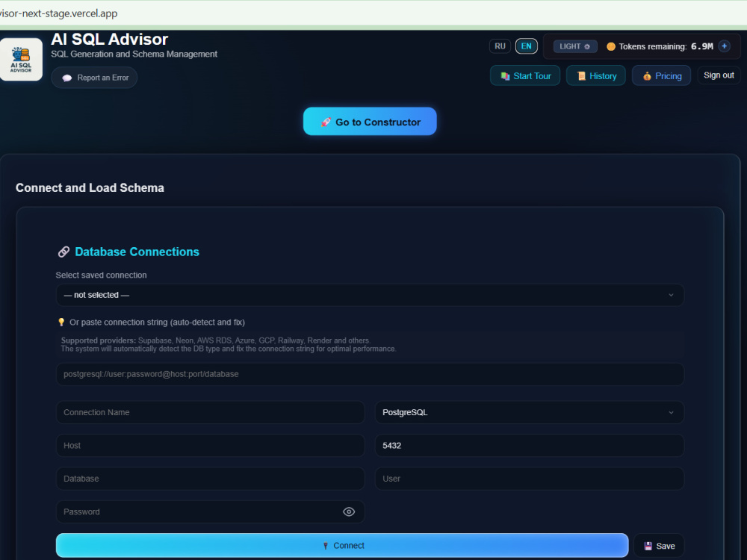Sign out of the account
Image resolution: width=747 pixels, height=560 pixels.
tap(719, 75)
